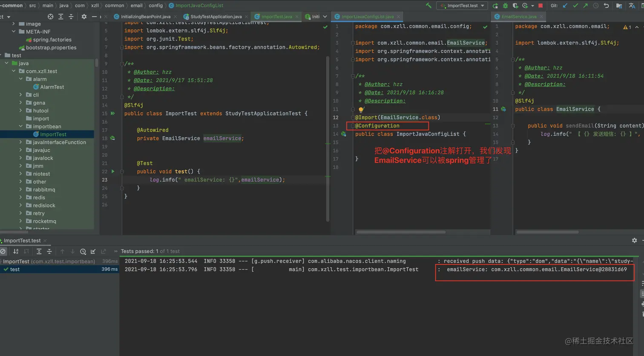Click the green Build hammer icon
The width and height of the screenshot is (644, 356).
click(x=428, y=6)
